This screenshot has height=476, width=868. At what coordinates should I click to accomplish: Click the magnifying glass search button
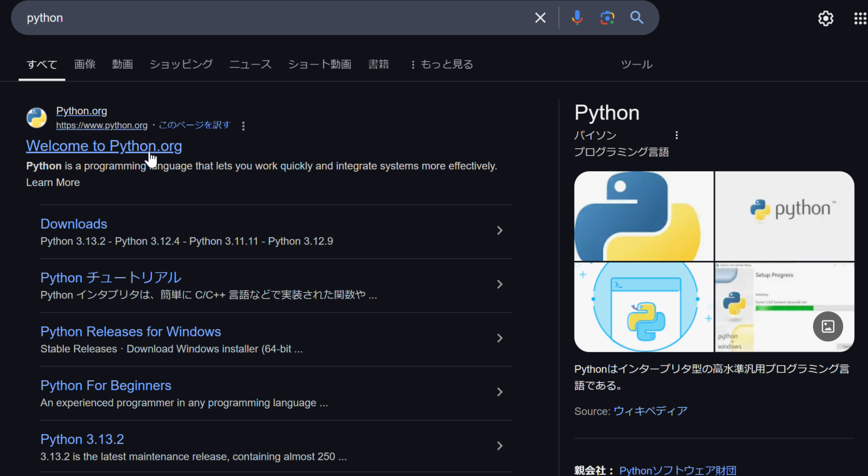[x=637, y=18]
